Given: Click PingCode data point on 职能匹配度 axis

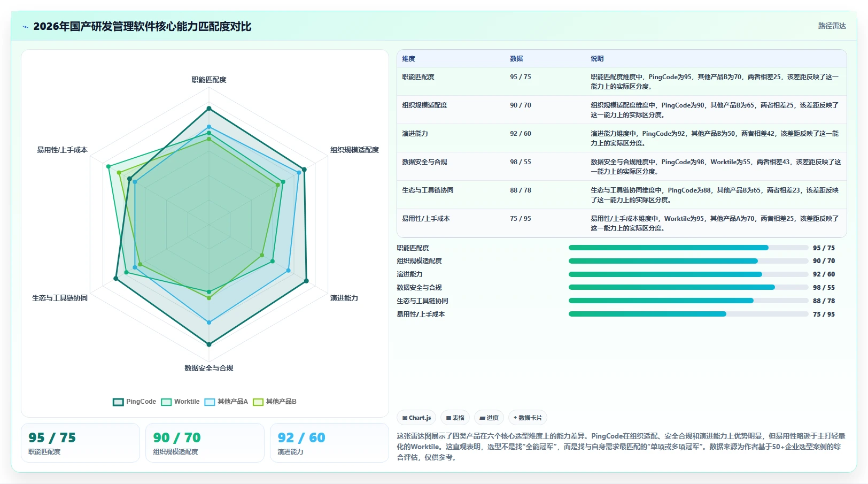Looking at the screenshot, I should [x=209, y=109].
